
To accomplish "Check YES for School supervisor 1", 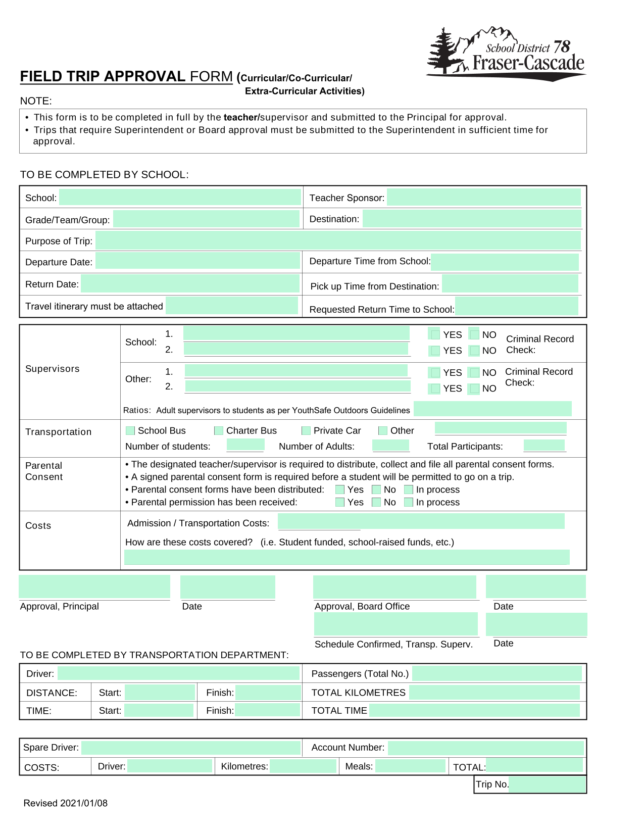I will tap(435, 334).
